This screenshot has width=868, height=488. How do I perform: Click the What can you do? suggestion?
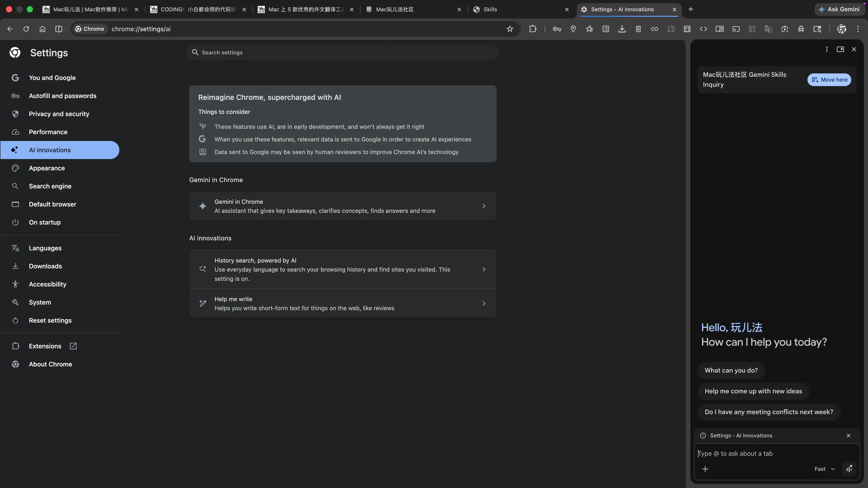731,371
